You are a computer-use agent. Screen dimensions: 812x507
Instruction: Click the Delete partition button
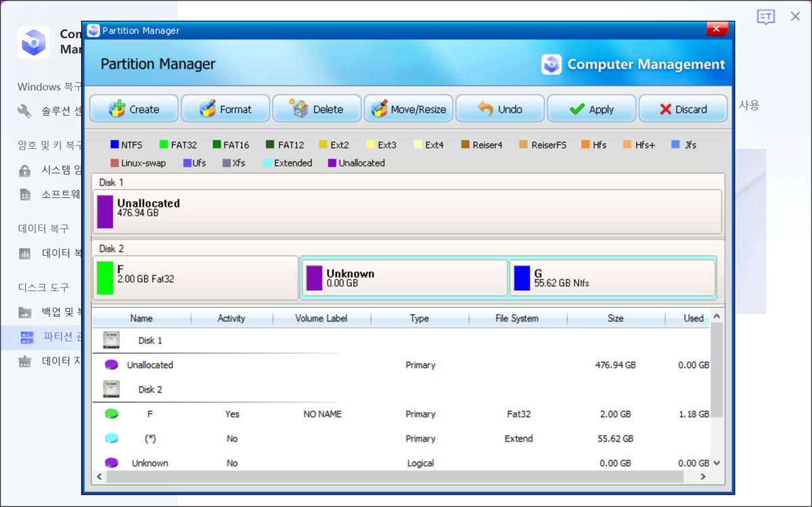pyautogui.click(x=317, y=109)
